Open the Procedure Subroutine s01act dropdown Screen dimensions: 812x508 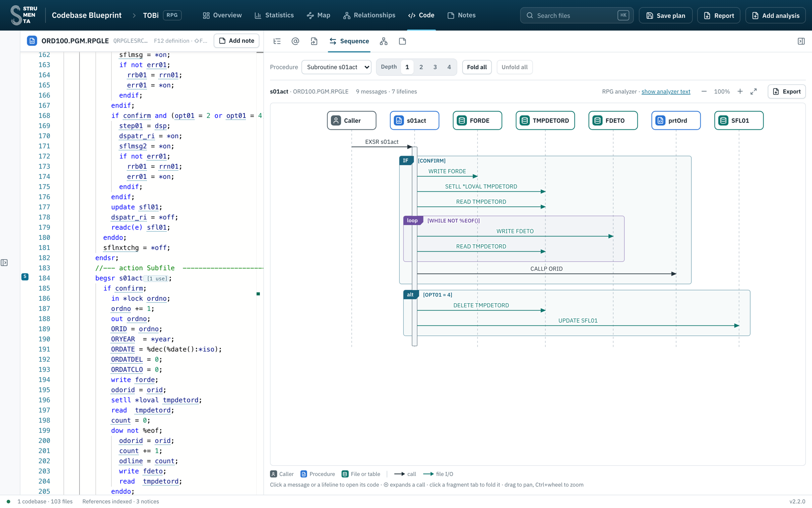click(x=337, y=67)
